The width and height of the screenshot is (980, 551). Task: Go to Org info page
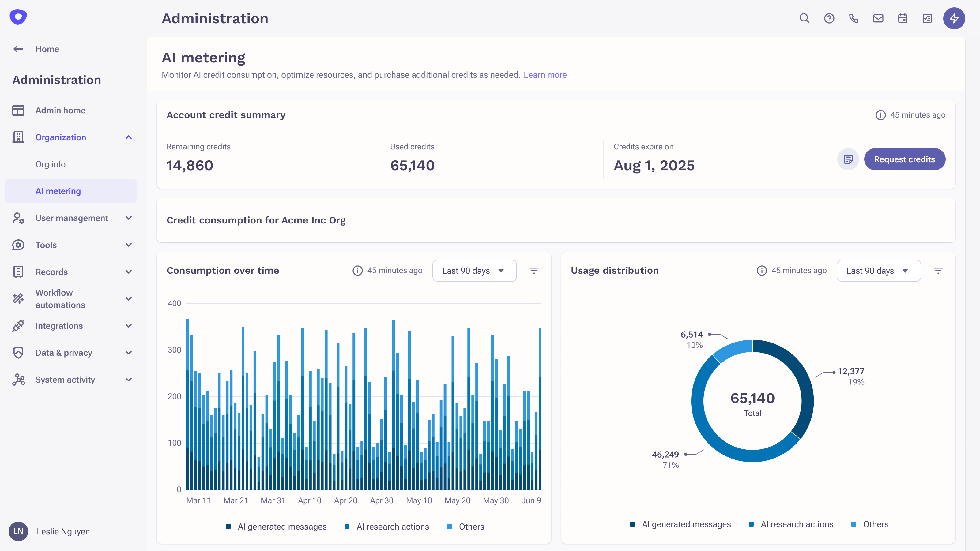pos(51,164)
